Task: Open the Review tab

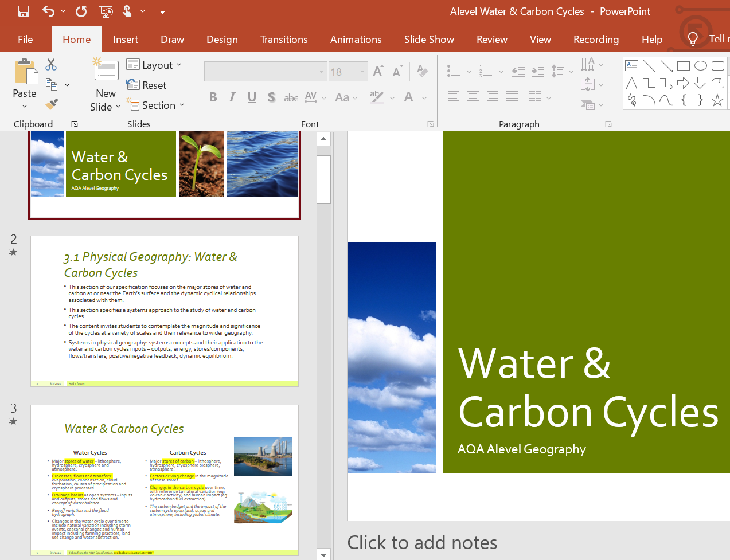Action: tap(492, 39)
